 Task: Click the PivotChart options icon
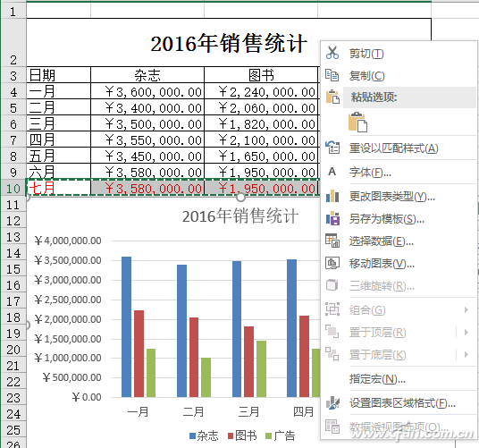click(x=332, y=427)
